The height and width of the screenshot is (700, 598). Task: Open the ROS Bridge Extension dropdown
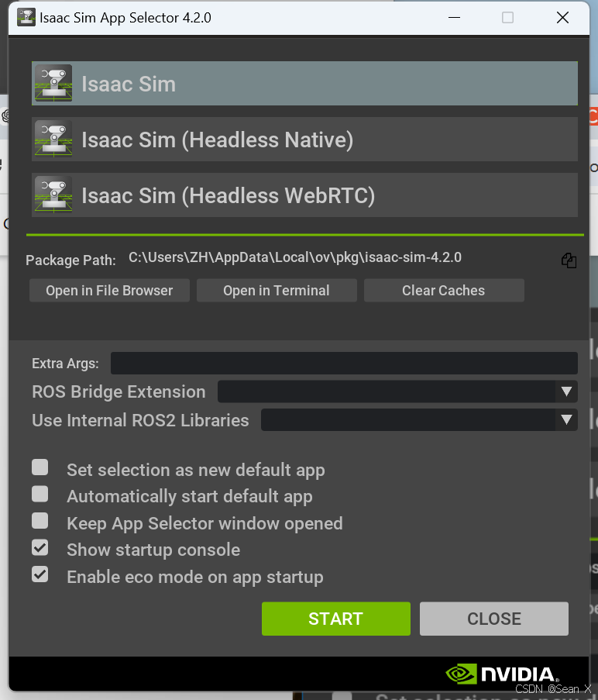pos(397,391)
